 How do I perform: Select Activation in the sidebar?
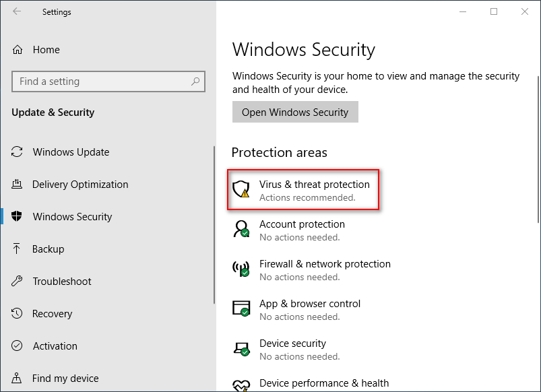55,346
